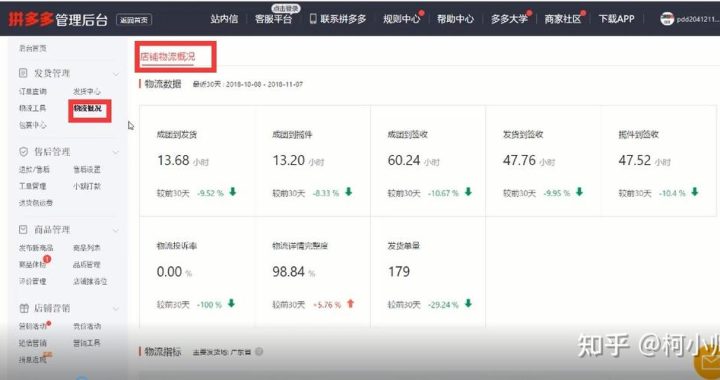Click the 店铺营销 gift icon
720x380 pixels.
[x=23, y=308]
